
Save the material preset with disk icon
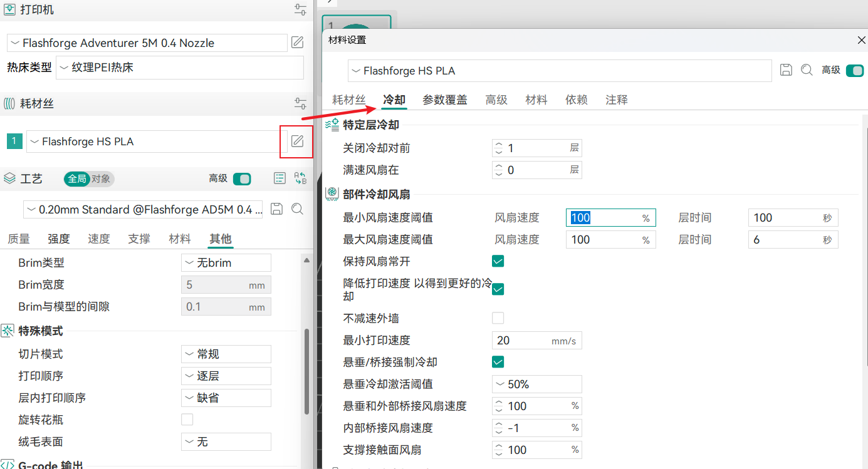(786, 70)
